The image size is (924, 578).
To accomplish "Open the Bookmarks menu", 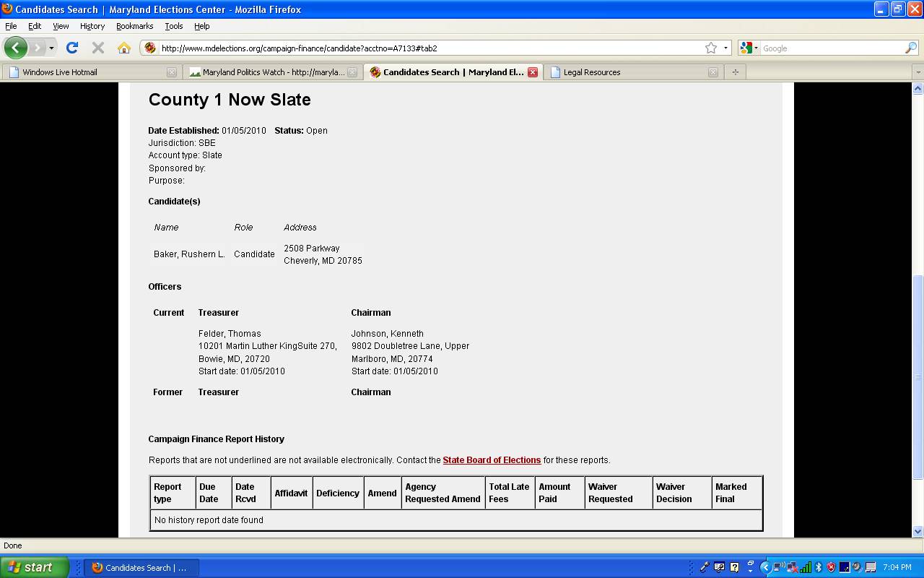I will tap(134, 26).
